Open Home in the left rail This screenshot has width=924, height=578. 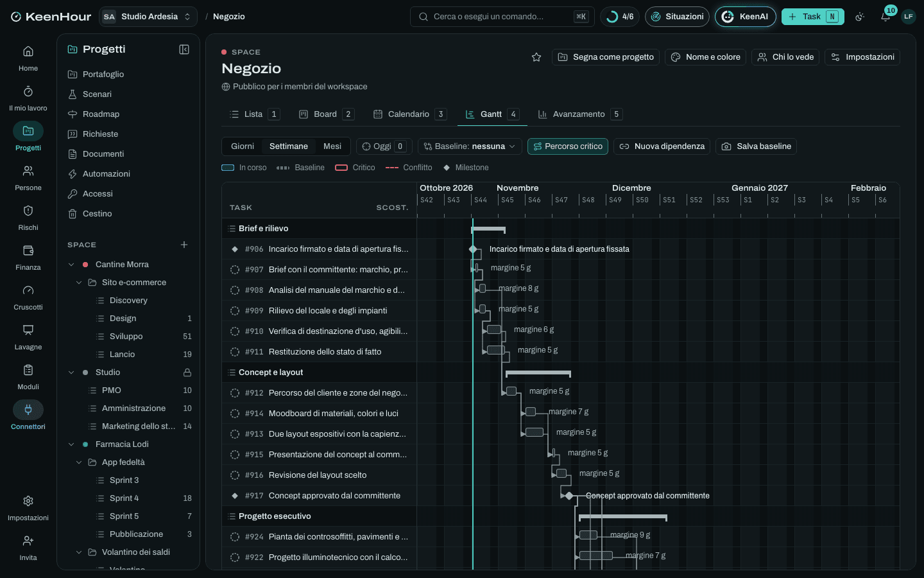coord(28,58)
